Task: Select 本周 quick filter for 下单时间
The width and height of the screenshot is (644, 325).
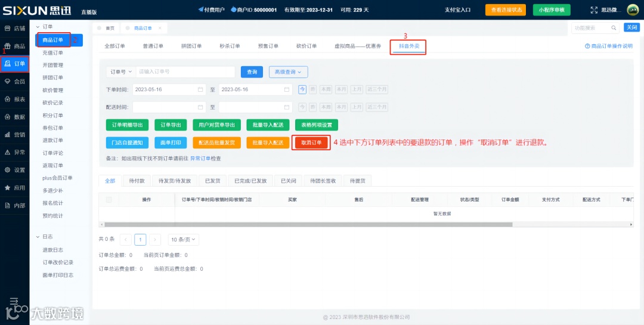Action: click(326, 89)
